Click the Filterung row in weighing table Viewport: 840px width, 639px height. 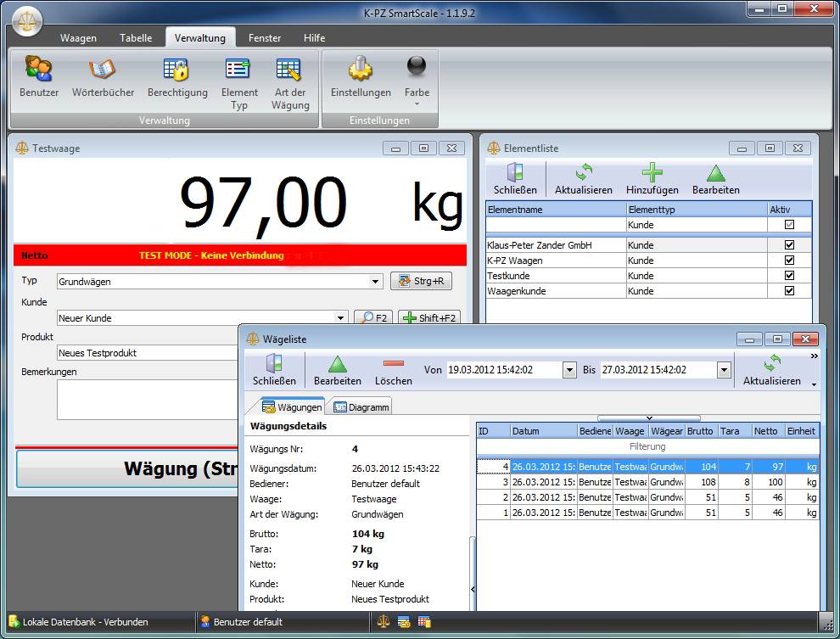pos(647,446)
